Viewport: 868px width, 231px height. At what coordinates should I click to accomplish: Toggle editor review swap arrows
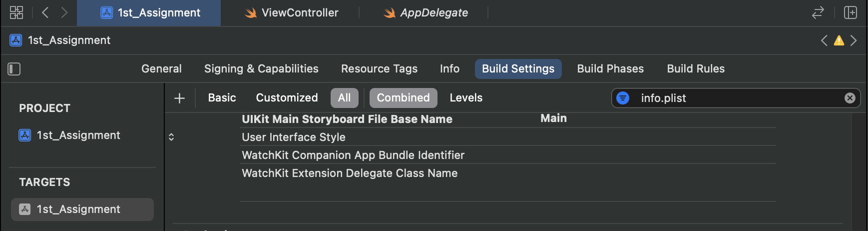pos(818,12)
